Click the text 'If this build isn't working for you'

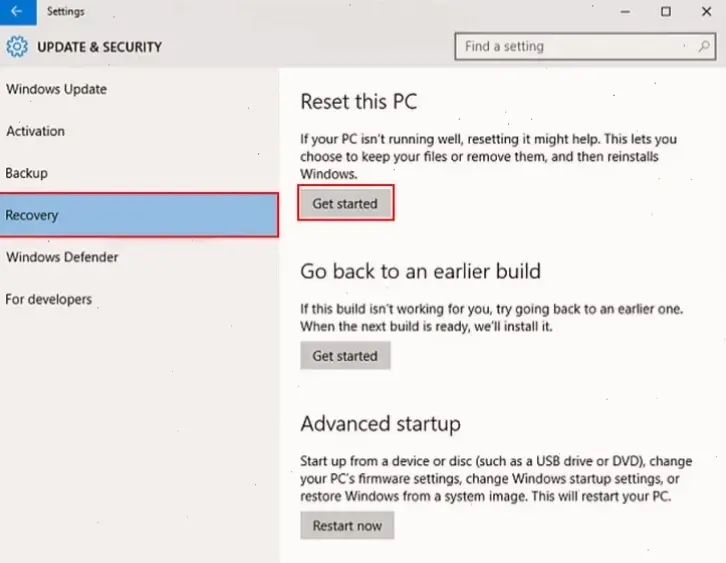tap(396, 309)
